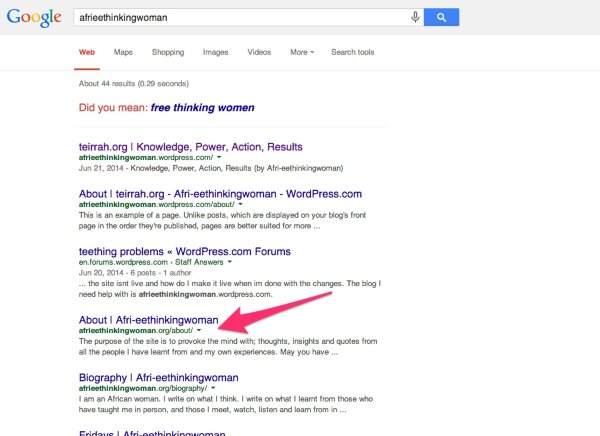Switch to the Images tab
The image size is (600, 436).
pyautogui.click(x=215, y=52)
